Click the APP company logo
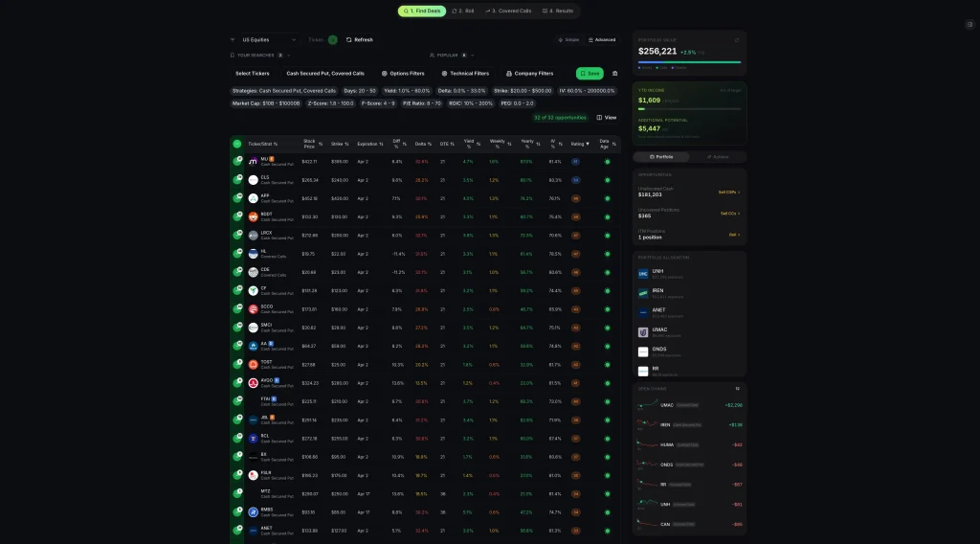980x544 pixels. pyautogui.click(x=253, y=198)
